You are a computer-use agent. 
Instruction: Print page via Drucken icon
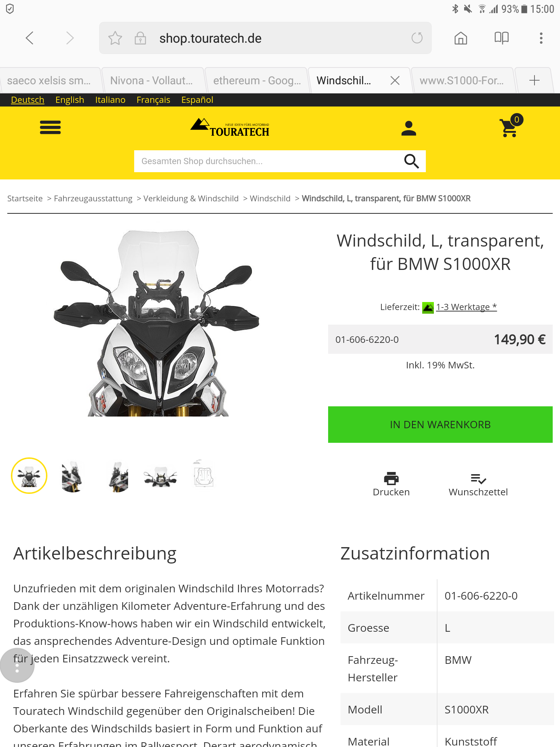point(391,484)
